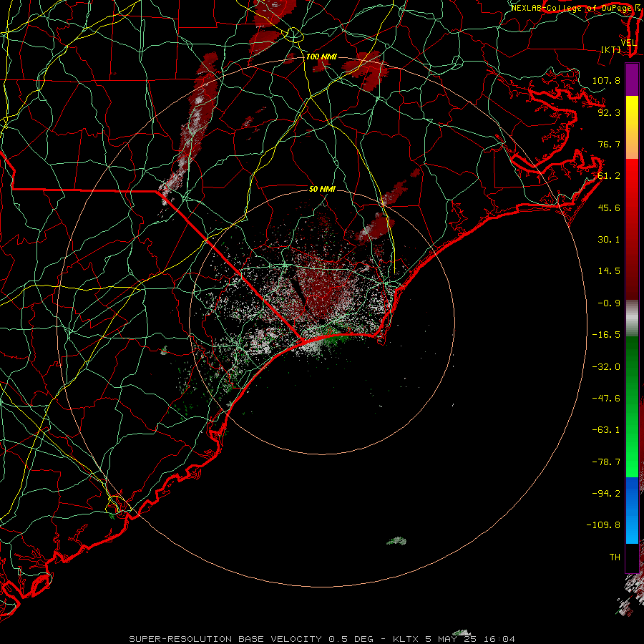The image size is (644, 644).
Task: Click the 50 NMI range ring label
Action: click(322, 189)
